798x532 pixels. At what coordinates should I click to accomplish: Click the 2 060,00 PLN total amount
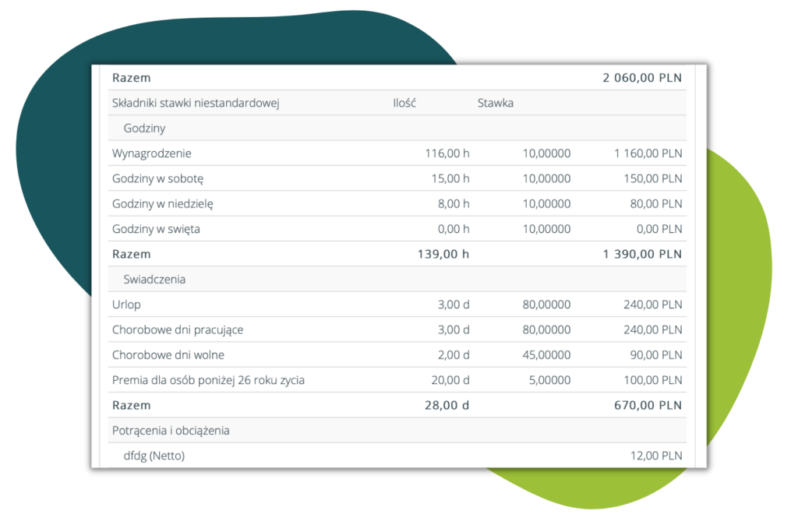[642, 78]
